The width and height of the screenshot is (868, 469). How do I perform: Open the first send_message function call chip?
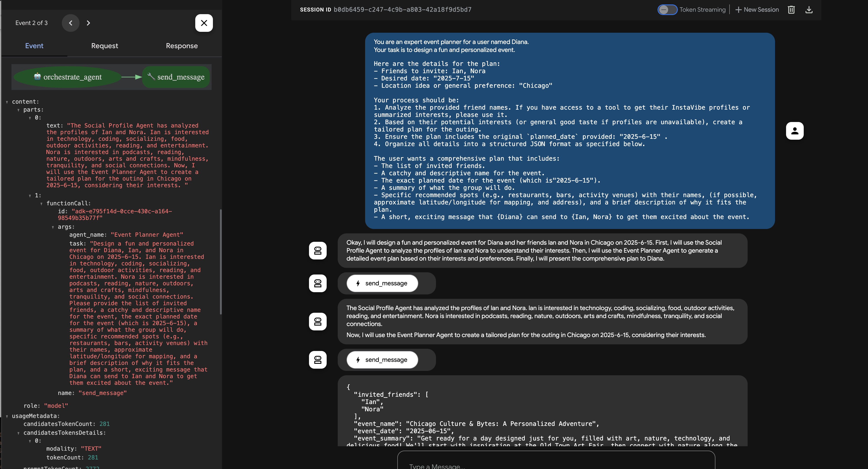pos(382,283)
